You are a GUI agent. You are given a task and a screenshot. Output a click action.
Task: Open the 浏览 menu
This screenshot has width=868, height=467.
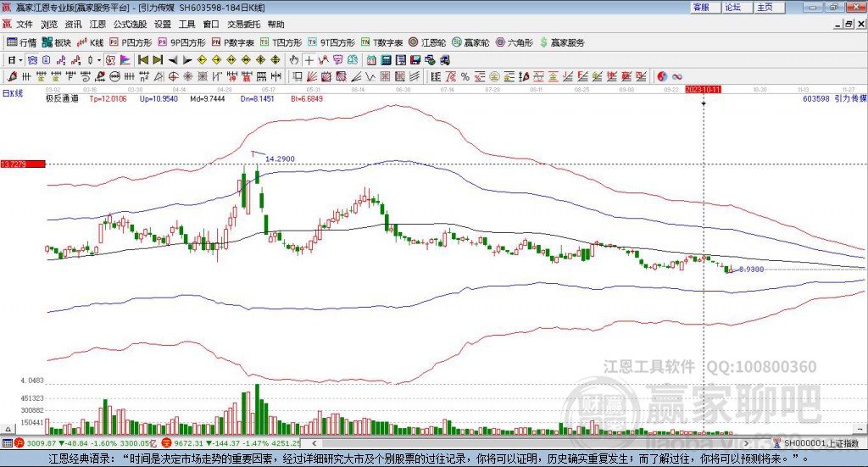coord(48,25)
